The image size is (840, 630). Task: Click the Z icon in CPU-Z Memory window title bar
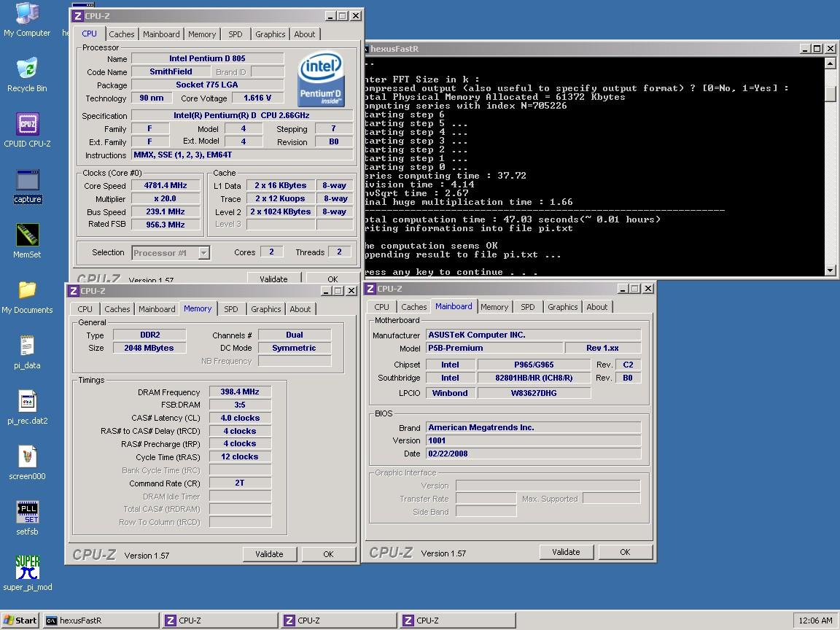[73, 290]
